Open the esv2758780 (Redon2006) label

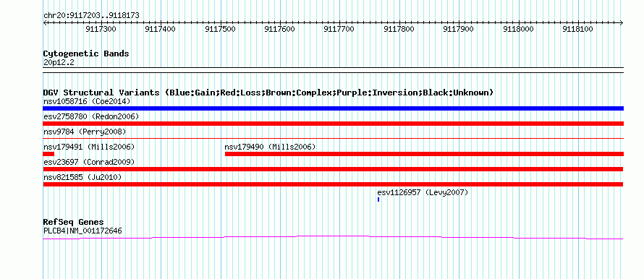(91, 116)
